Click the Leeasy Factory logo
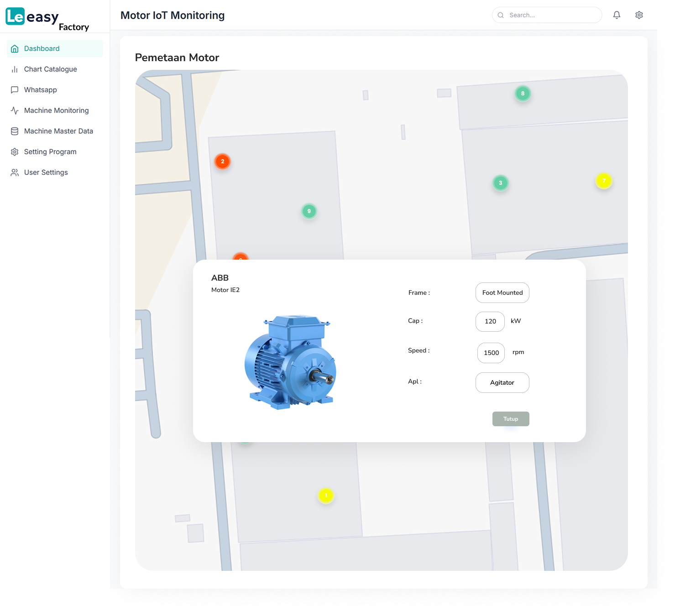 (x=47, y=19)
